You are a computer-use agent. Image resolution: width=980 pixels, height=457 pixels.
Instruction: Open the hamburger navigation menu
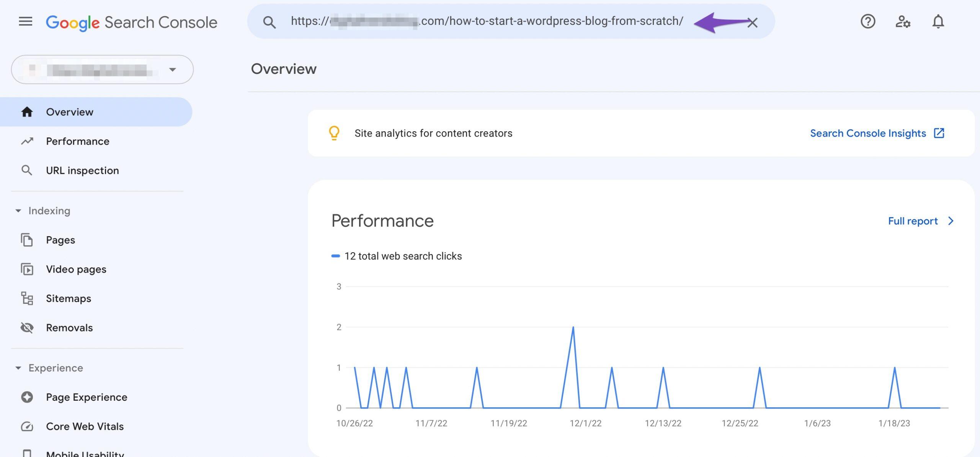[26, 21]
